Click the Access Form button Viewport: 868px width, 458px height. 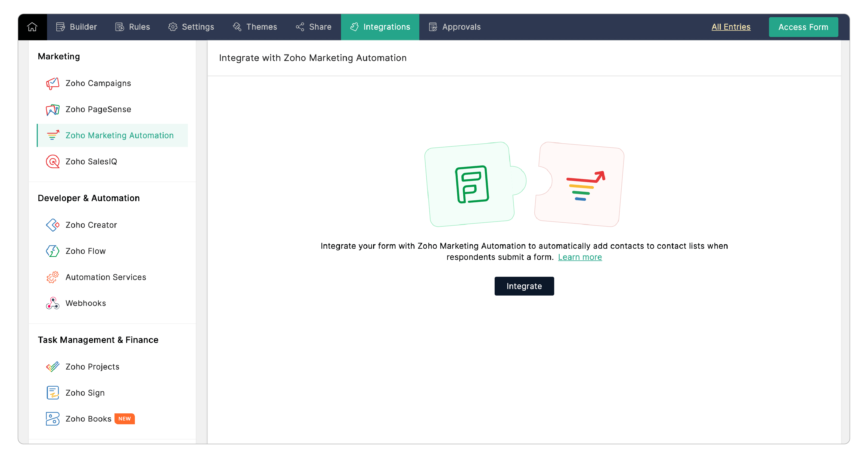pos(803,27)
